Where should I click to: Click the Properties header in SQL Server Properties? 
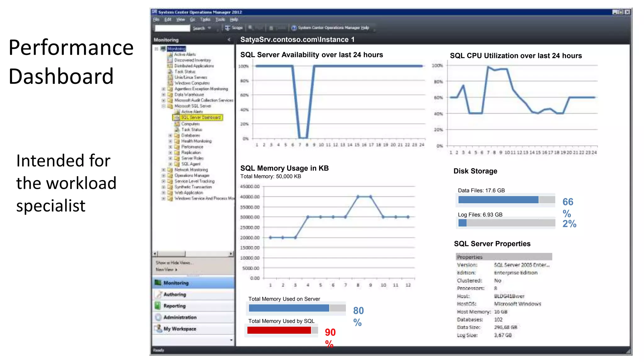tap(504, 257)
